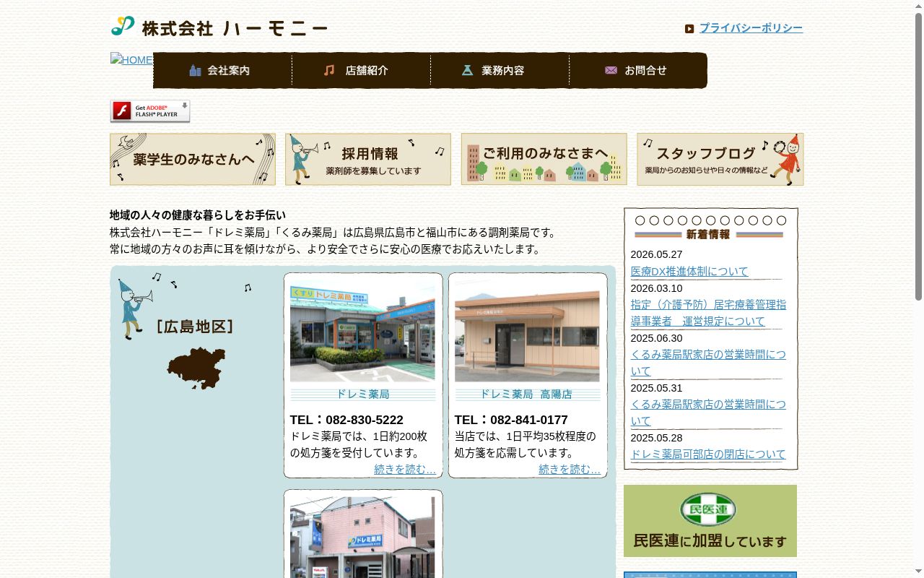Click the Get Adobe Flash Player badge

(x=150, y=111)
